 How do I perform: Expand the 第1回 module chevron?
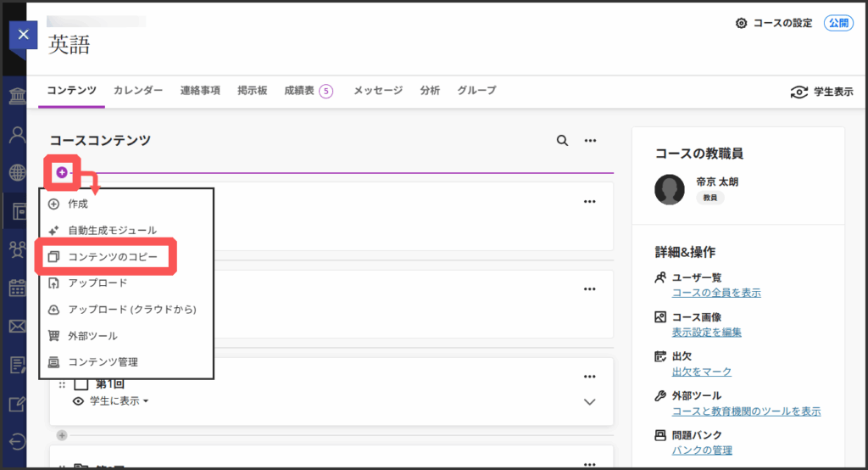590,402
